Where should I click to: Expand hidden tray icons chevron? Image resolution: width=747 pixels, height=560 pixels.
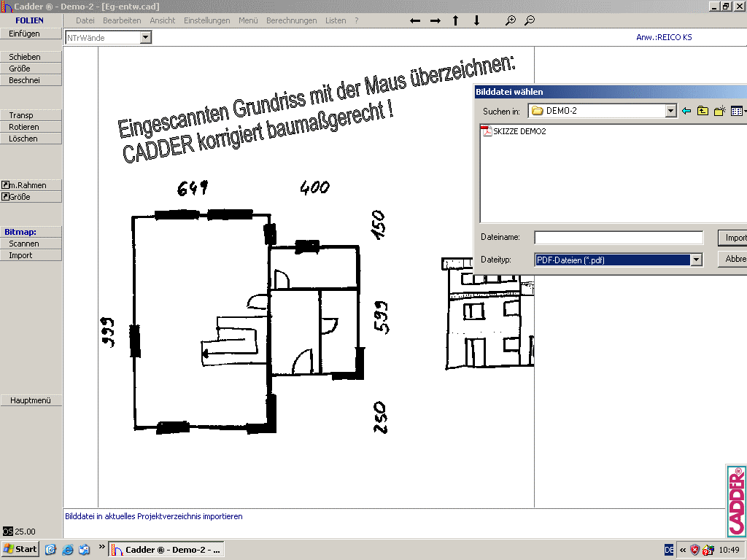tap(683, 550)
